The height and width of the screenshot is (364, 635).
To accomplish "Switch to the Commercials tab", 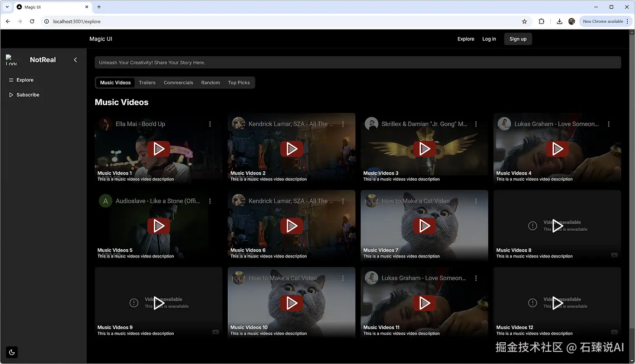I will (x=178, y=83).
